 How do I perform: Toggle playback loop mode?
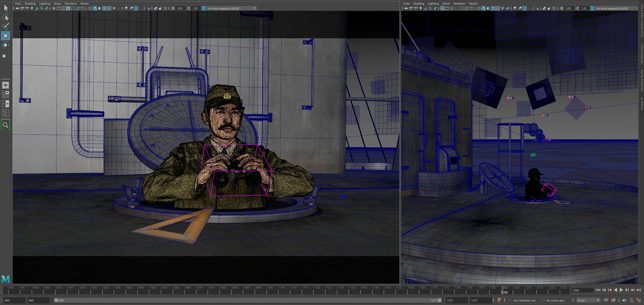606,300
